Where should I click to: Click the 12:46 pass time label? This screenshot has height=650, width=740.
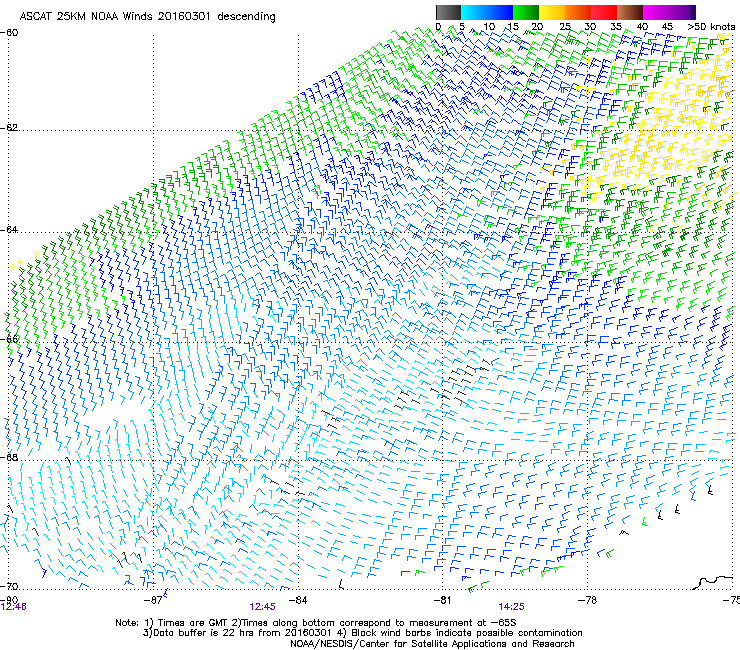click(14, 607)
